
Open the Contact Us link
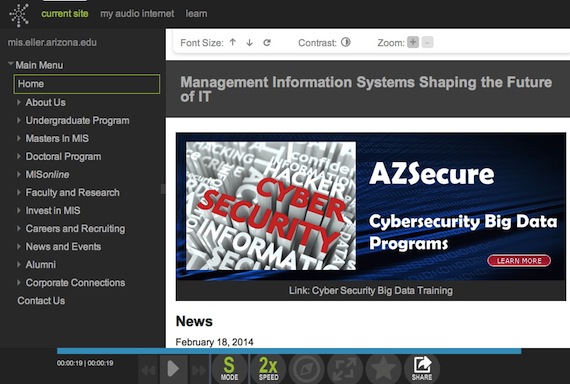[41, 301]
